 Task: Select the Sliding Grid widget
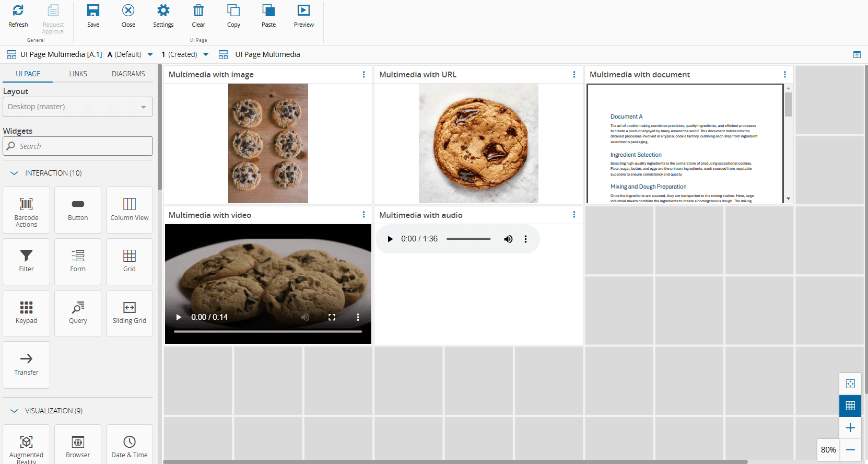coord(130,313)
